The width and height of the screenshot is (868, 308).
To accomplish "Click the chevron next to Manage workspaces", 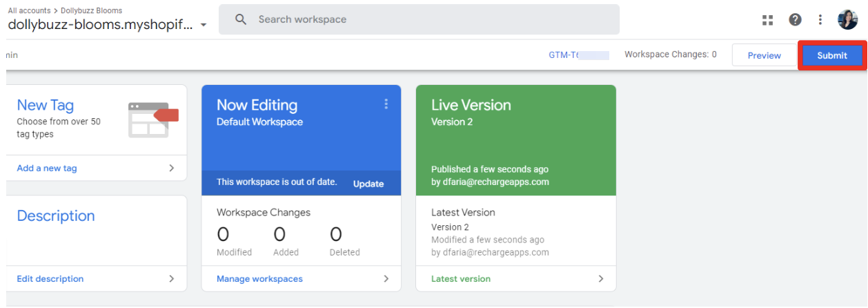I will tap(386, 279).
